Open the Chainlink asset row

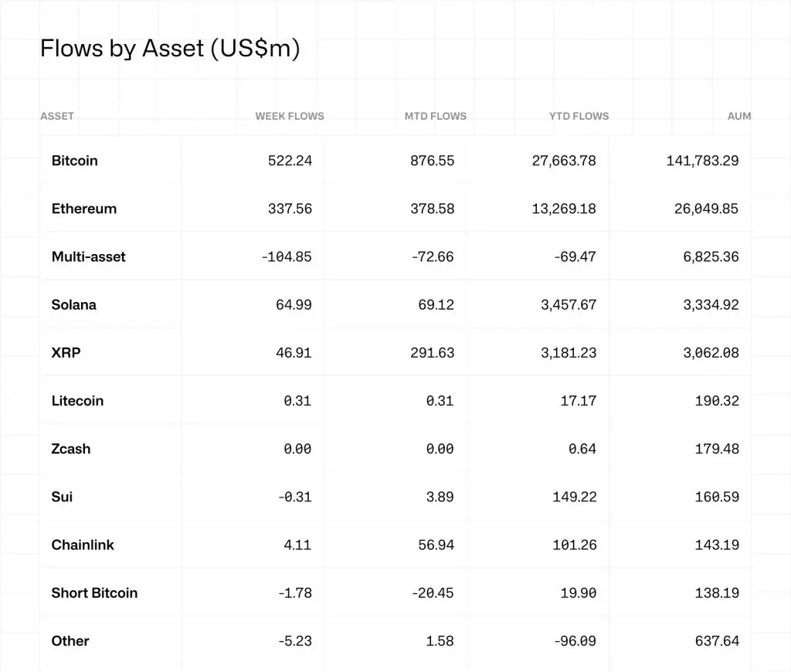(x=83, y=545)
